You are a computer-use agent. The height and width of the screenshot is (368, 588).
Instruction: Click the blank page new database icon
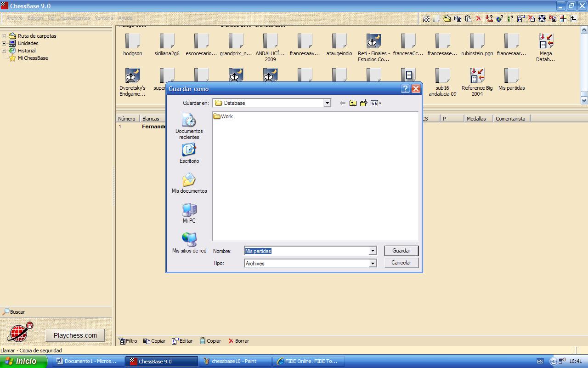pyautogui.click(x=436, y=18)
